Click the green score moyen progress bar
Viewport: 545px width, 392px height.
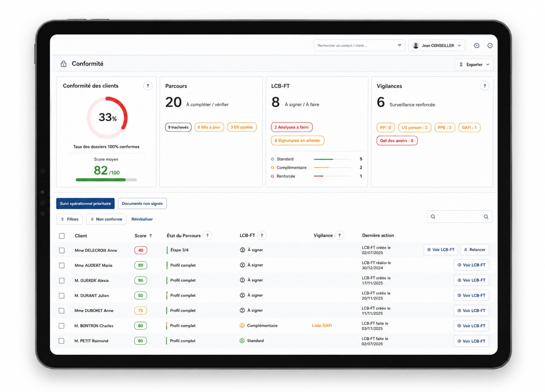tap(106, 180)
